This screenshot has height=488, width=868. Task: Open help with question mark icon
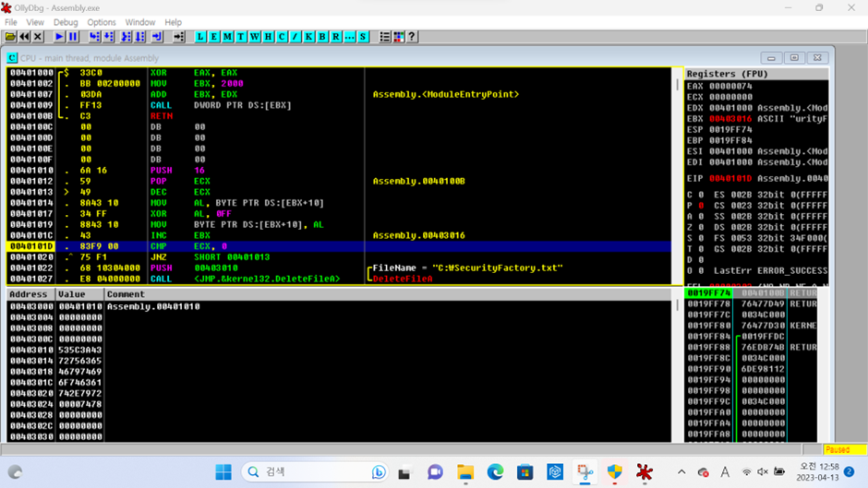pyautogui.click(x=412, y=37)
